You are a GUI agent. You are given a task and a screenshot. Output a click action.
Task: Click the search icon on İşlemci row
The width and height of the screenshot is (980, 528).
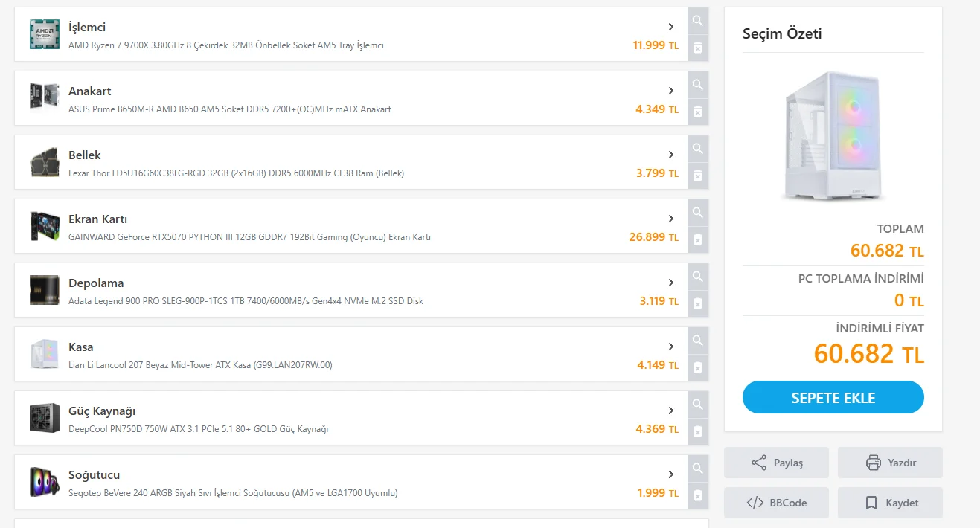(x=697, y=21)
